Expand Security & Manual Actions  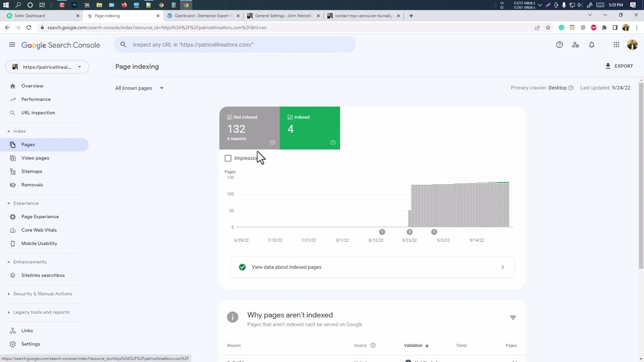[40, 294]
